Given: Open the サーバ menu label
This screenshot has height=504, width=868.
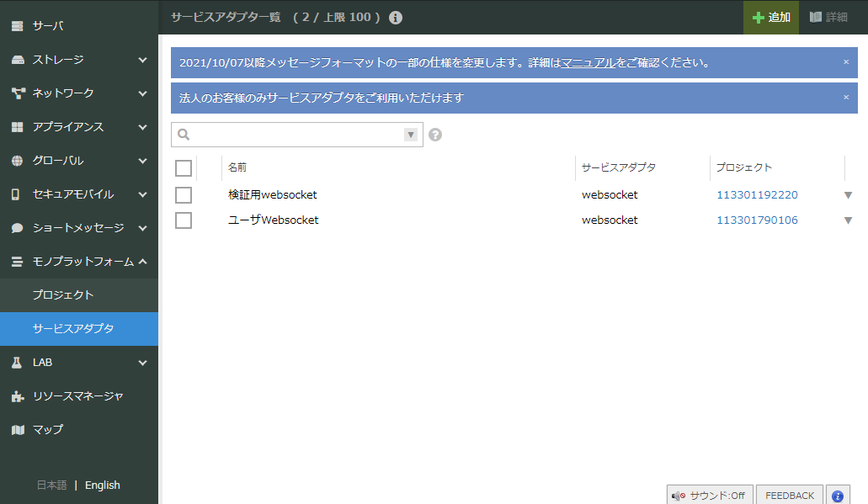Looking at the screenshot, I should point(48,26).
